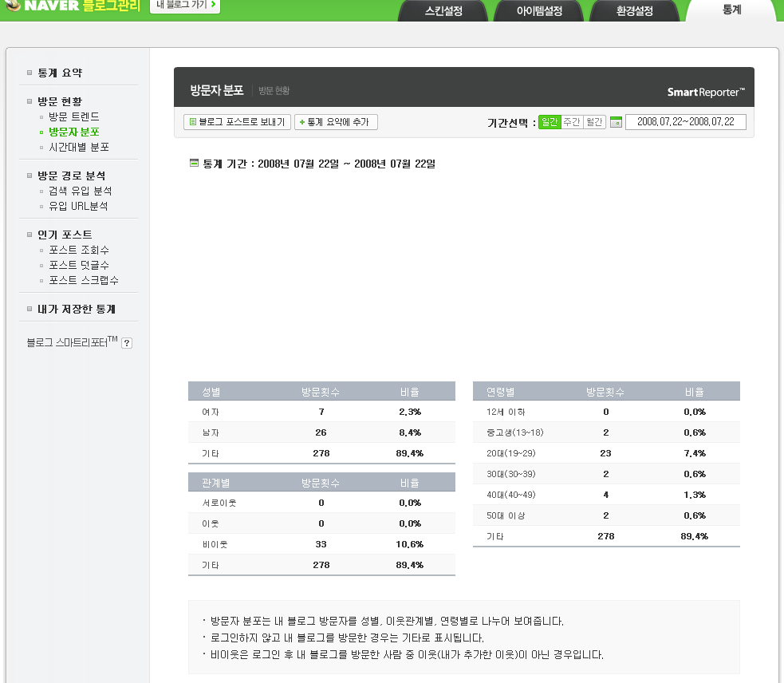Screen dimensions: 784x683
Task: Click the SmartReporter logo
Action: (706, 92)
